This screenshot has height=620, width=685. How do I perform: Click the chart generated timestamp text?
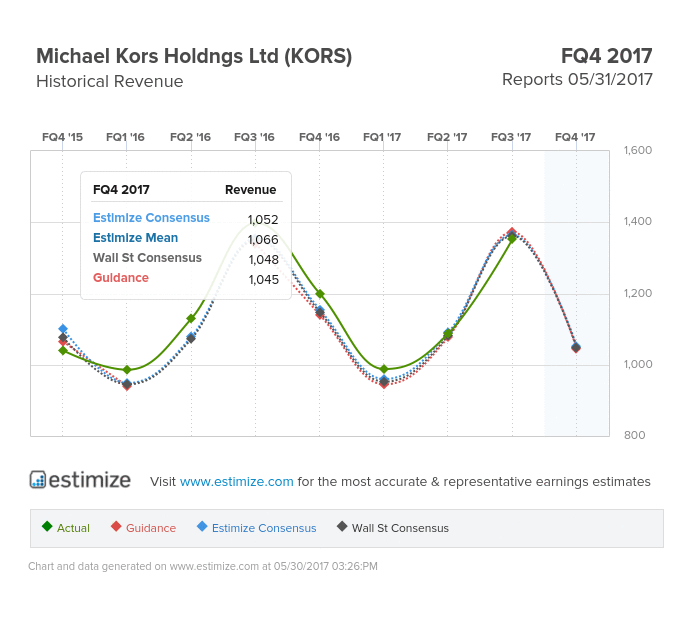point(203,566)
